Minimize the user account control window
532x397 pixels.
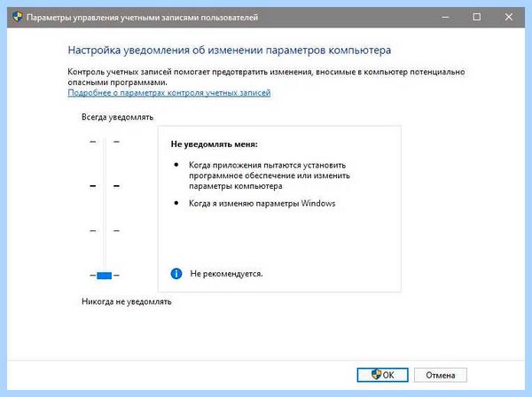coord(445,17)
